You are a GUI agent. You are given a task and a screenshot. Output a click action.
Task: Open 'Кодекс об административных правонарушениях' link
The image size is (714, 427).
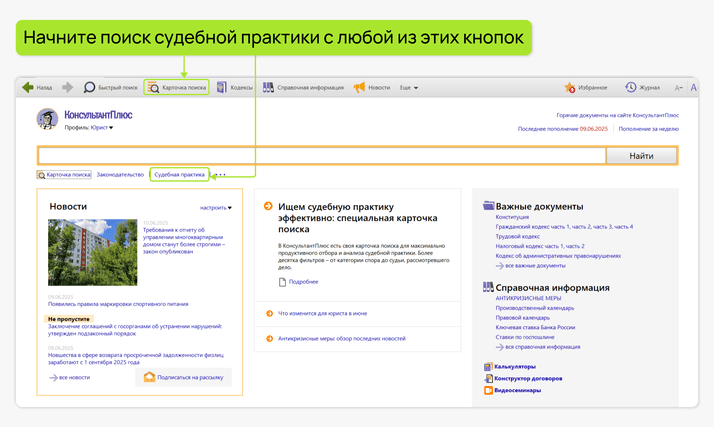pos(558,255)
